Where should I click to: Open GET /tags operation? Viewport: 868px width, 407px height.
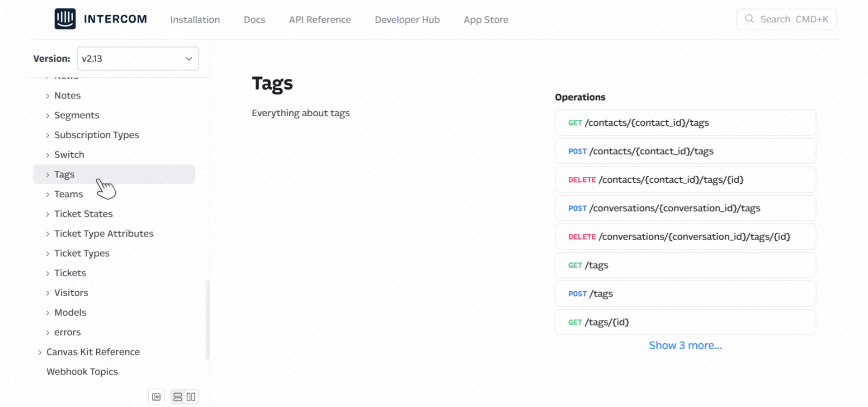coord(685,265)
